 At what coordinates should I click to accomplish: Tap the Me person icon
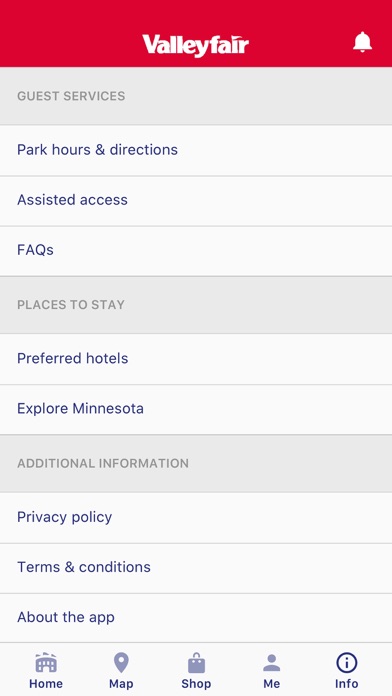[272, 663]
